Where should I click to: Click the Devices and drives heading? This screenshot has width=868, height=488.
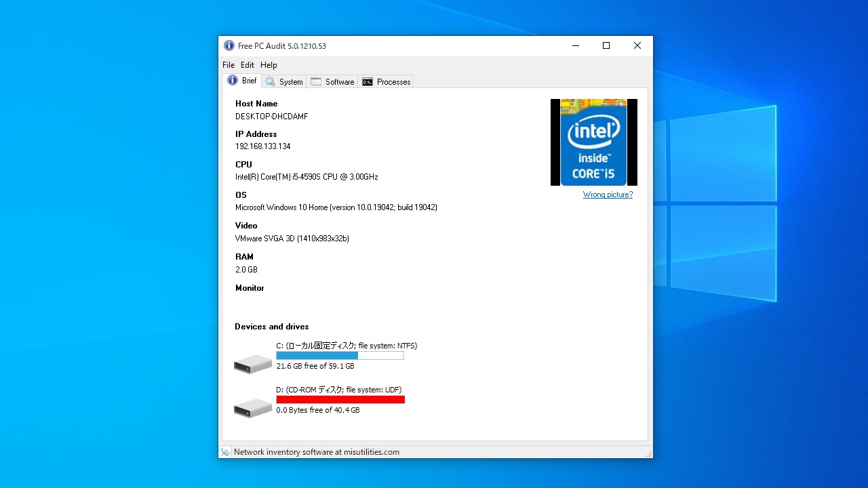(272, 327)
